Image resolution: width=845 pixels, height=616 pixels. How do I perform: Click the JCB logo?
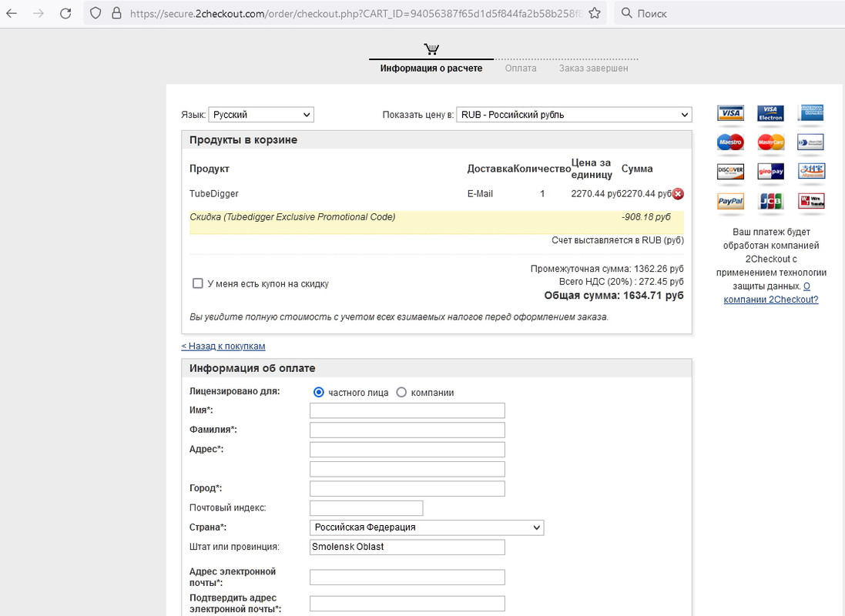point(770,201)
